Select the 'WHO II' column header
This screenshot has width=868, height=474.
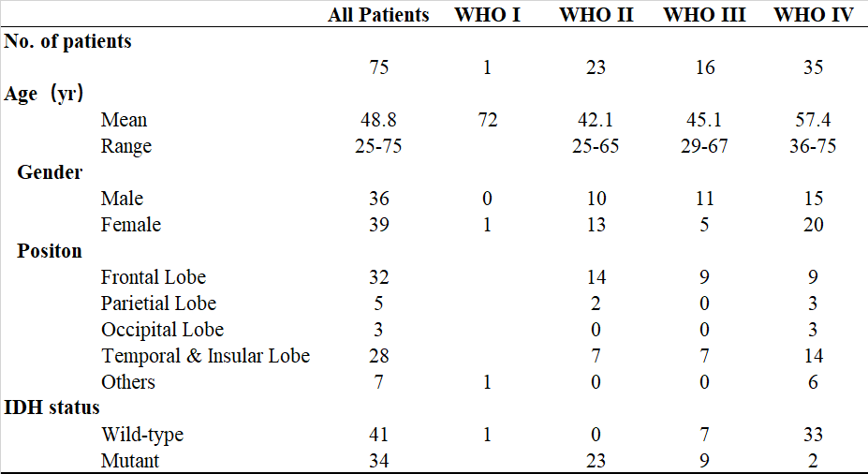click(596, 15)
